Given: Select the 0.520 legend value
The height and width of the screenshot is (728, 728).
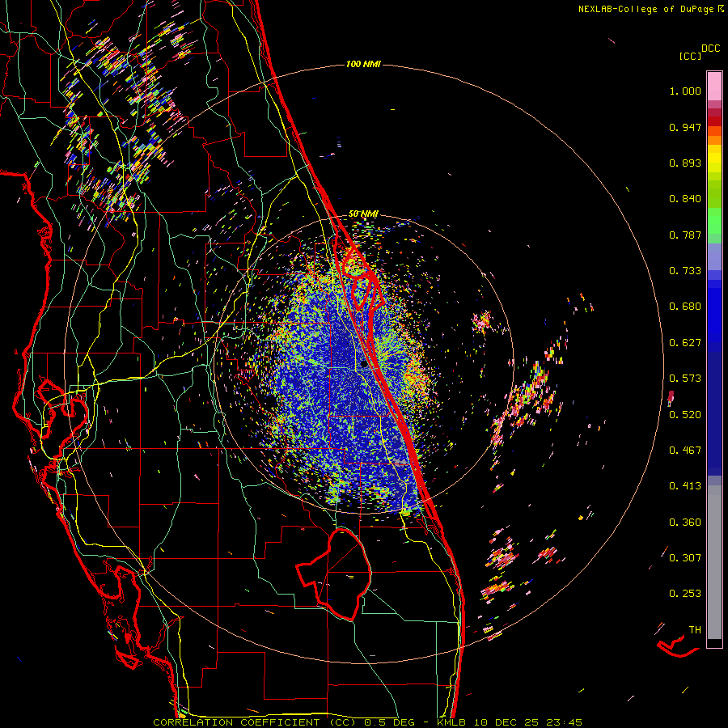Looking at the screenshot, I should coord(685,415).
